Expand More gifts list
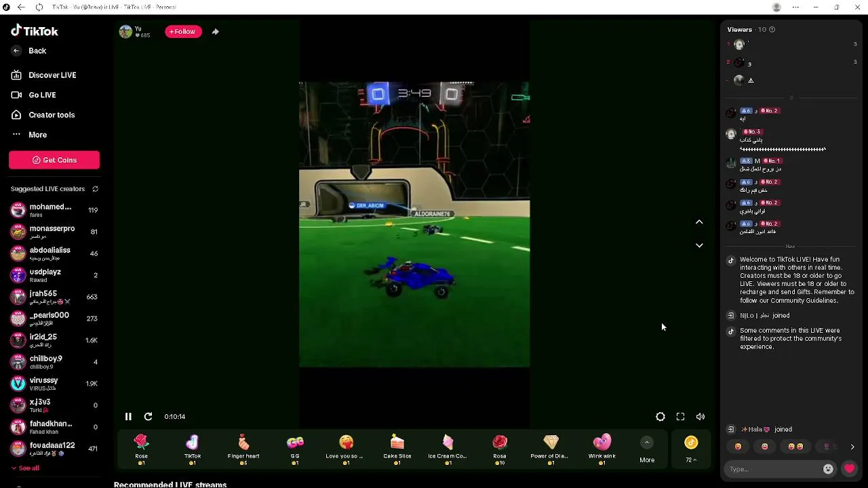Screen dimensions: 868x488 pyautogui.click(x=647, y=449)
